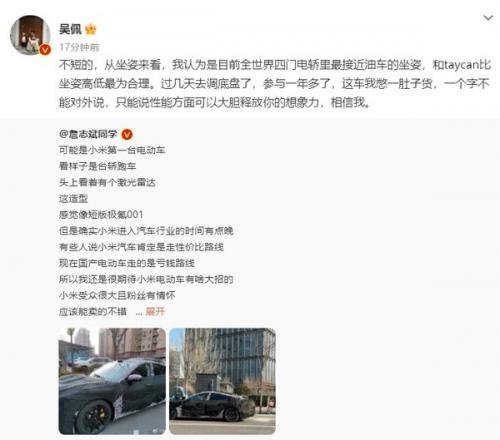
Task: Open right photo of car near building
Action: (222, 381)
